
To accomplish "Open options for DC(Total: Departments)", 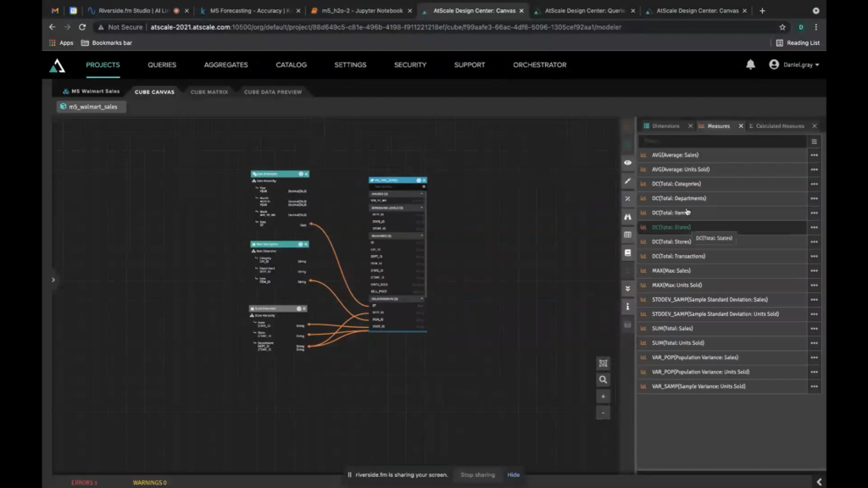I will 814,198.
